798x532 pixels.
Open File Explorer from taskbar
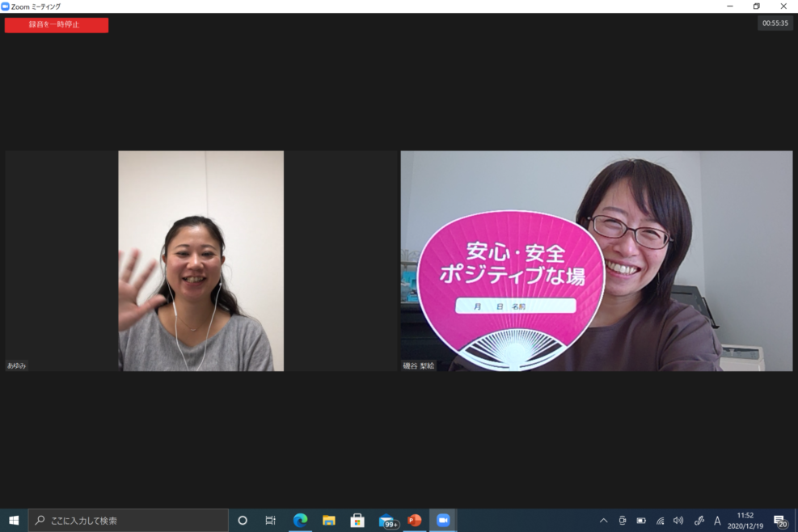(x=328, y=520)
